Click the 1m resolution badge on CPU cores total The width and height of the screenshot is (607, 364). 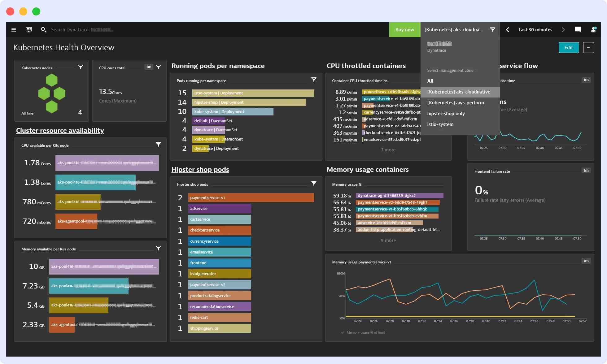(149, 67)
